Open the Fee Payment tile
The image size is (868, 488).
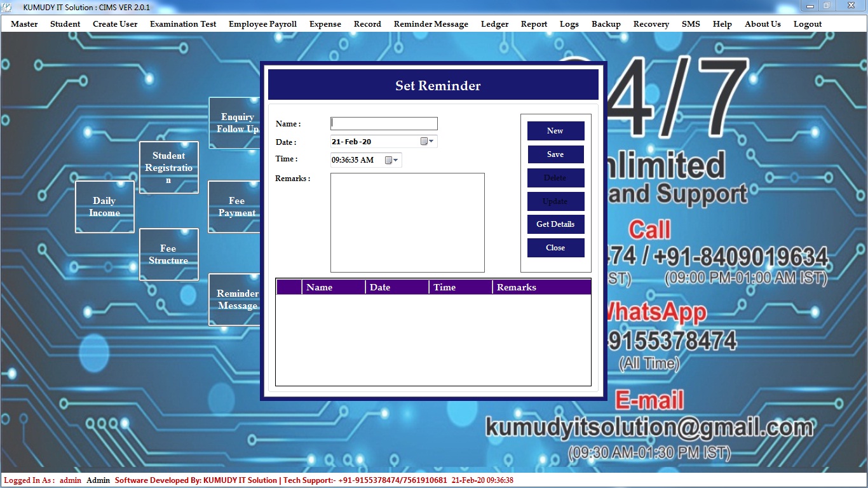click(x=234, y=207)
